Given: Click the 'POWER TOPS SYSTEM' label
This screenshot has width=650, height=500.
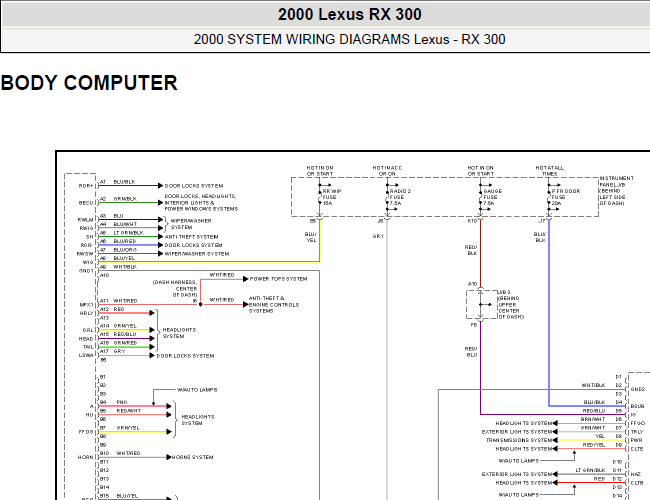Looking at the screenshot, I should click(279, 279).
